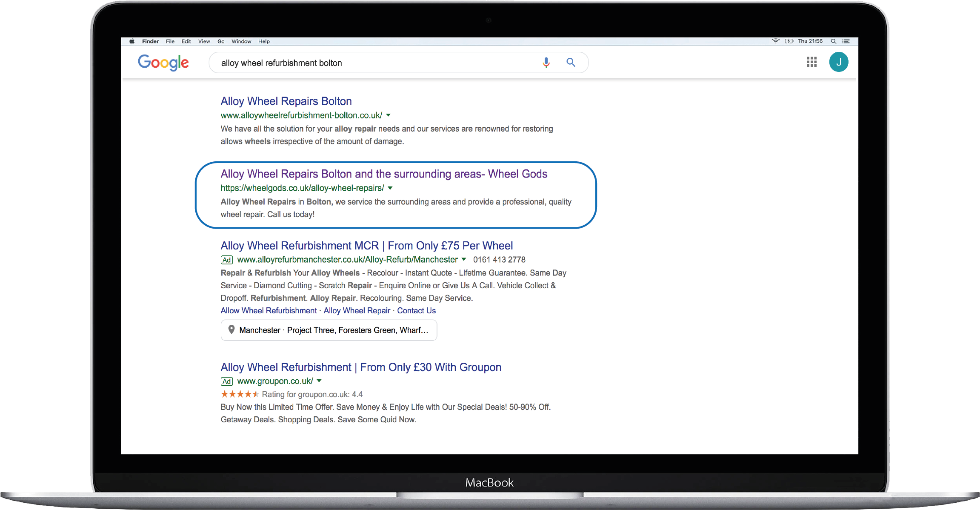The width and height of the screenshot is (980, 510).
Task: Click the www.groupon.co.uk URL text
Action: tap(275, 381)
